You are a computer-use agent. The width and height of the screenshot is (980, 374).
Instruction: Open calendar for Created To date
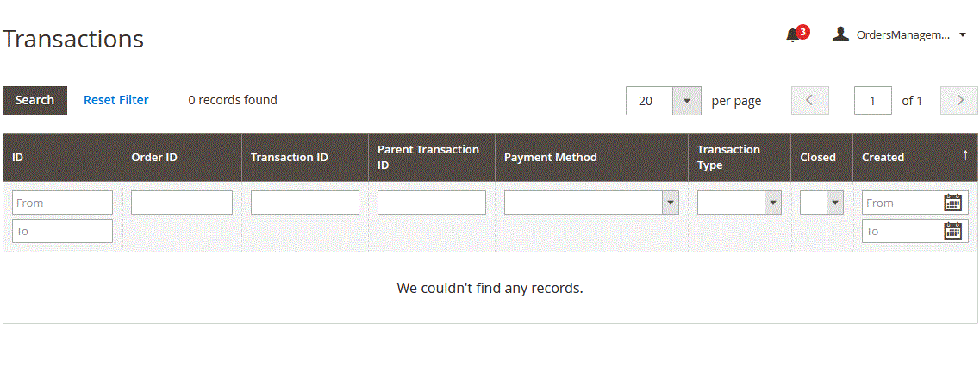pyautogui.click(x=952, y=231)
